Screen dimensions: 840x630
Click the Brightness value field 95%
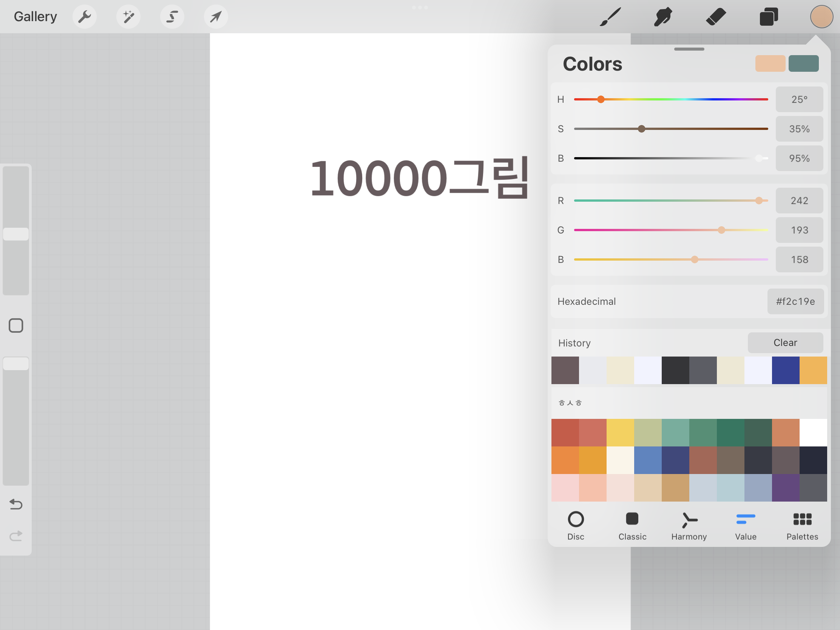coord(799,158)
